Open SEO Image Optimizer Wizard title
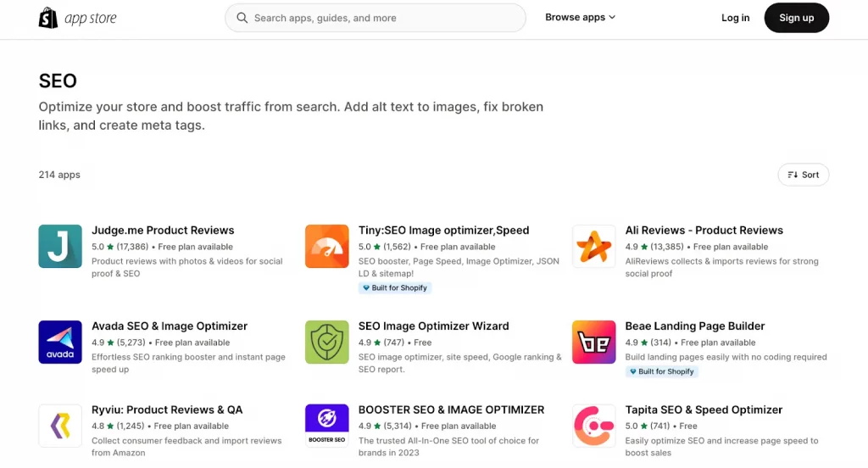 click(x=433, y=326)
